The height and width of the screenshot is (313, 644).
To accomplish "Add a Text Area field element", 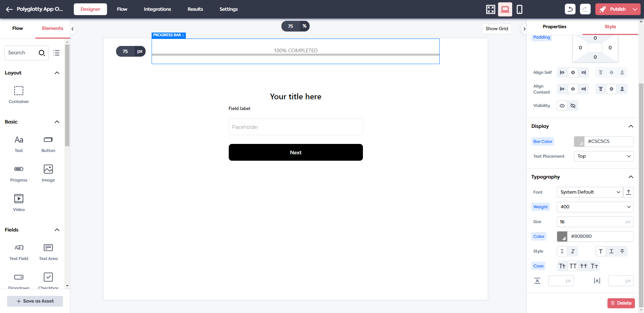I will pyautogui.click(x=48, y=252).
